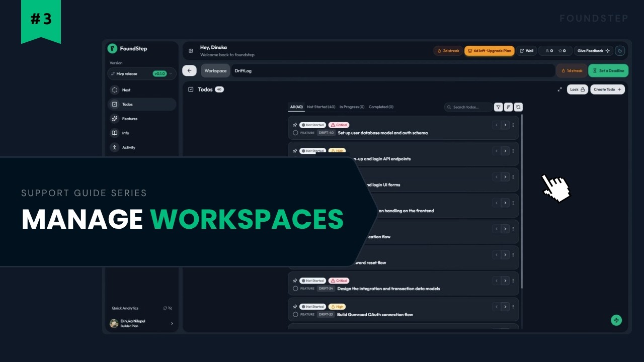Move DRIFT-40 to the next status
This screenshot has width=644, height=362.
pos(505,125)
